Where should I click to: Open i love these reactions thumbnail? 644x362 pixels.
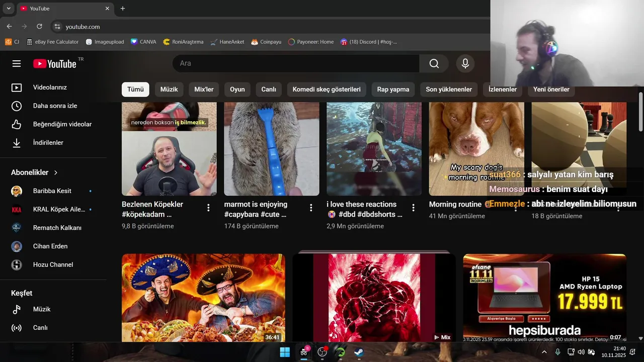pos(374,149)
